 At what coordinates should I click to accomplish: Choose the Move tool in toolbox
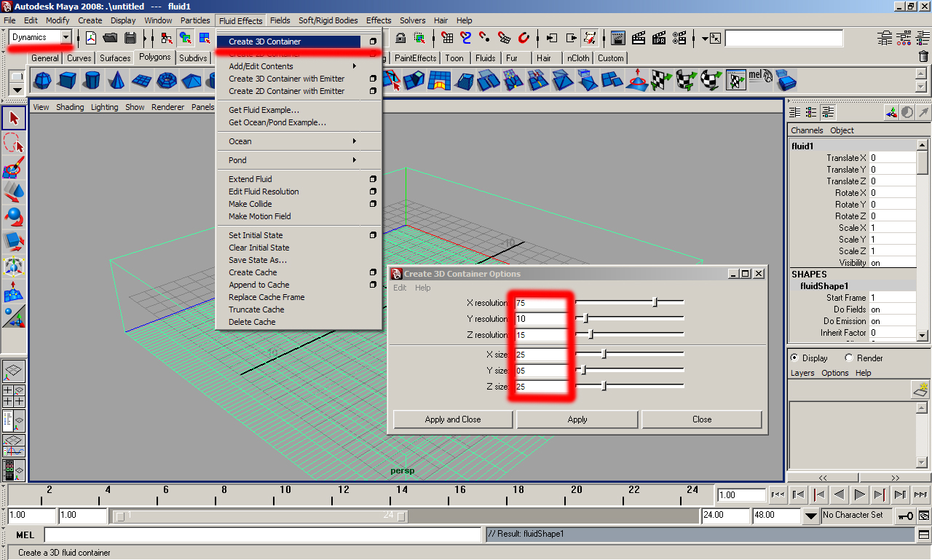coord(14,192)
